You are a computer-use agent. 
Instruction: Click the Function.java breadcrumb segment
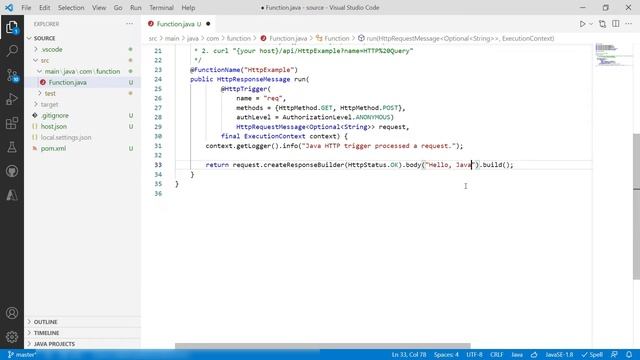click(x=284, y=38)
